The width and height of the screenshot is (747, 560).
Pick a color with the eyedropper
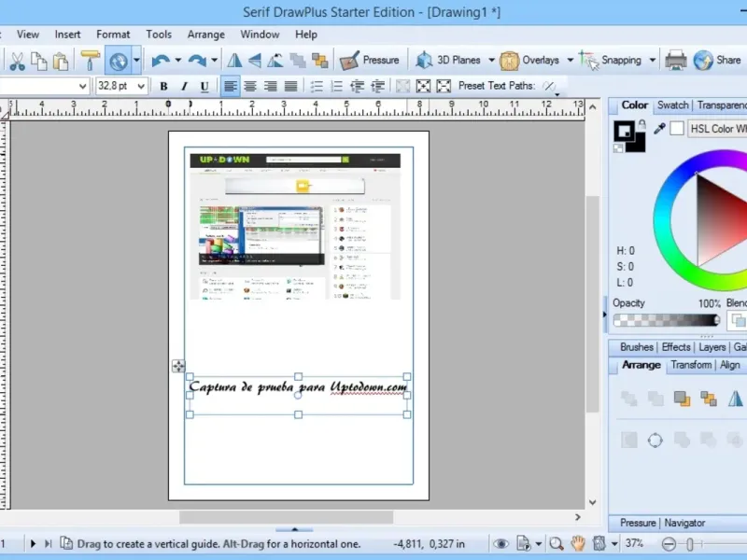tap(659, 128)
